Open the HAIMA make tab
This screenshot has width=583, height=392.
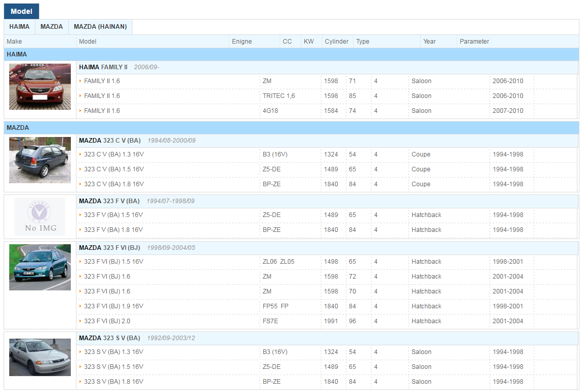(x=20, y=27)
